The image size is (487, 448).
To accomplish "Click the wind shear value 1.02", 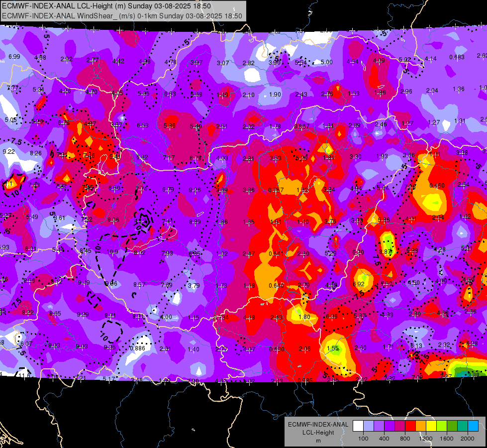I will [222, 254].
